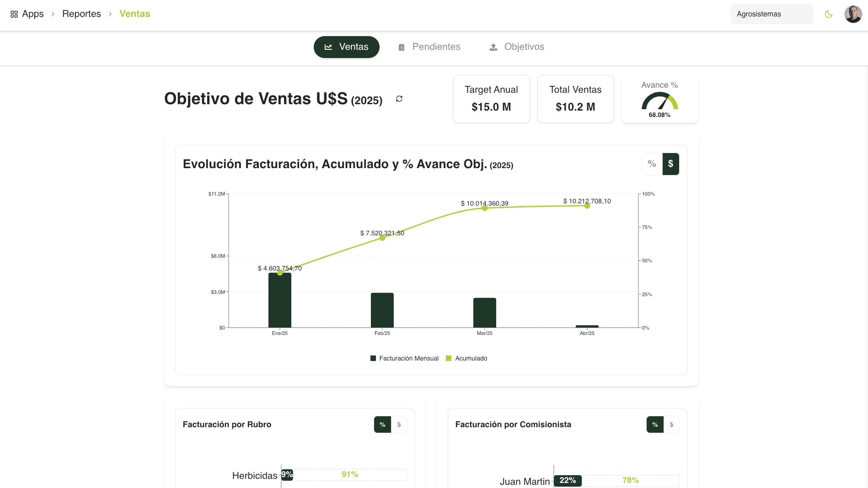Refresh the Objetivo de Ventas data
The image size is (868, 488).
(x=399, y=99)
